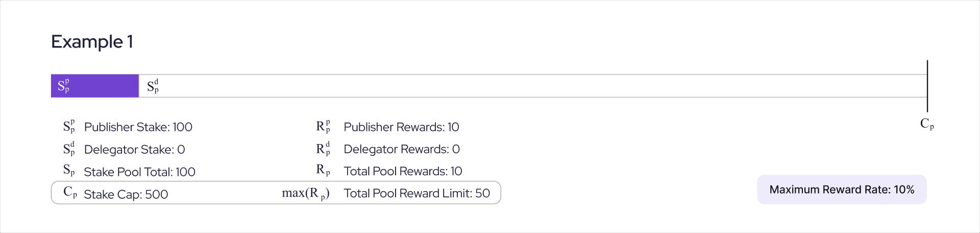Click the Publisher Stake: 100 text
This screenshot has height=233, width=980.
pyautogui.click(x=138, y=127)
